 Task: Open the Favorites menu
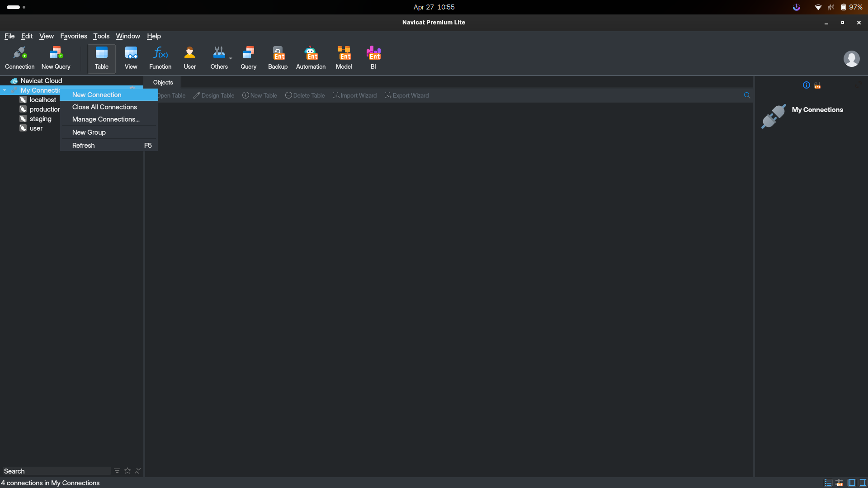point(74,36)
